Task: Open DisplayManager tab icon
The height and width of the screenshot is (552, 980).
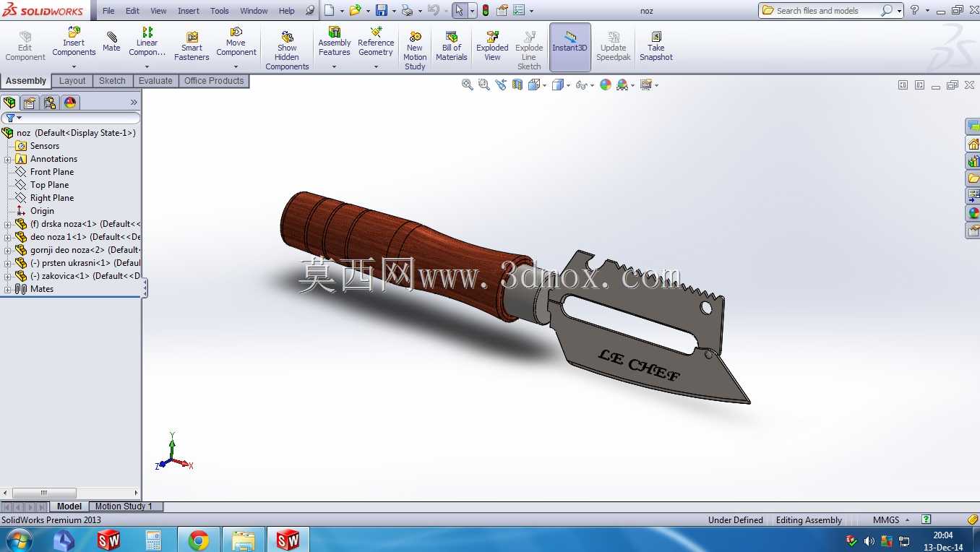Action: tap(70, 103)
